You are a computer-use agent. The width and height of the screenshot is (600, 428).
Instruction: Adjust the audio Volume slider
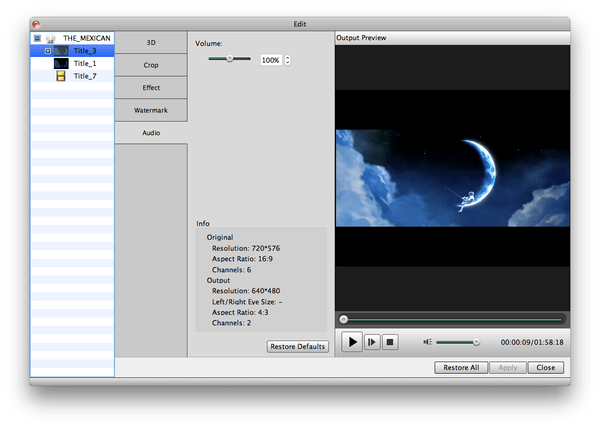click(229, 59)
